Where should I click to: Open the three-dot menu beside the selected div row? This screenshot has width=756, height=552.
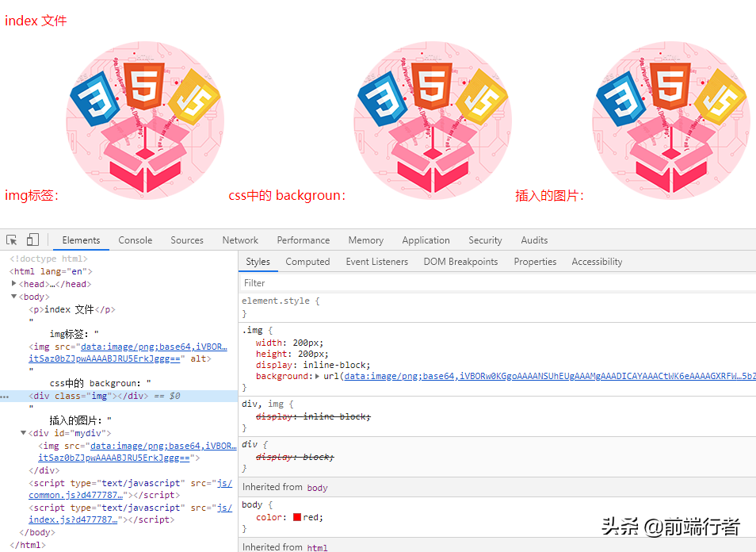(5, 397)
